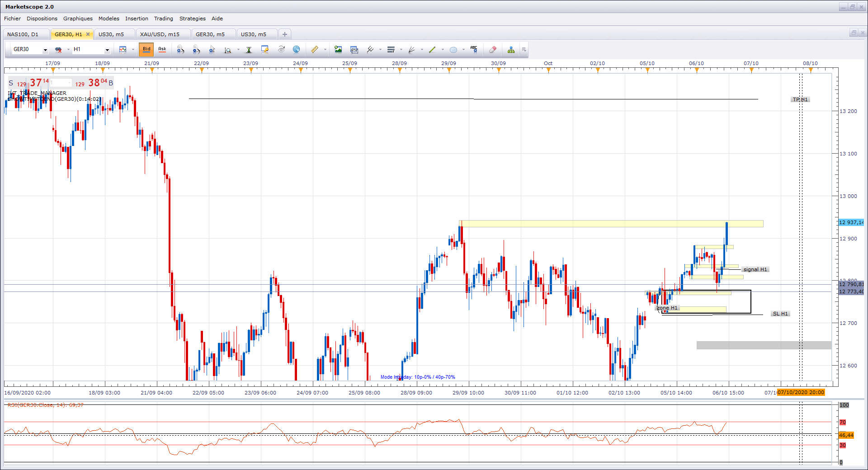Expand the line tool options arrow
Viewport: 868px width, 470px height.
(x=443, y=50)
